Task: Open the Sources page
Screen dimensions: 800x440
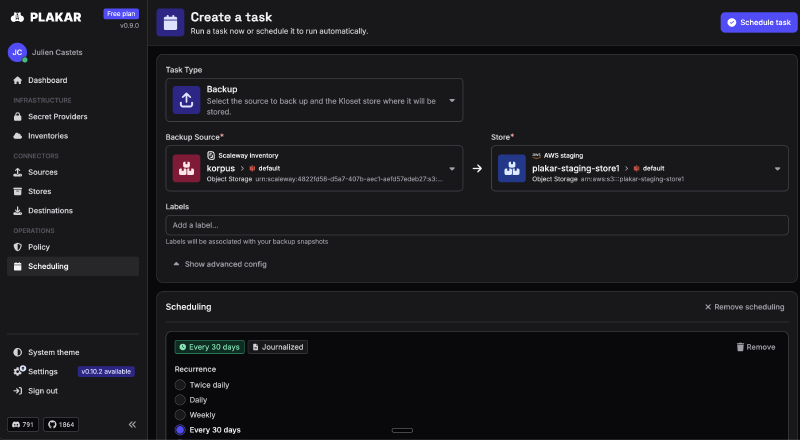Action: pyautogui.click(x=43, y=172)
